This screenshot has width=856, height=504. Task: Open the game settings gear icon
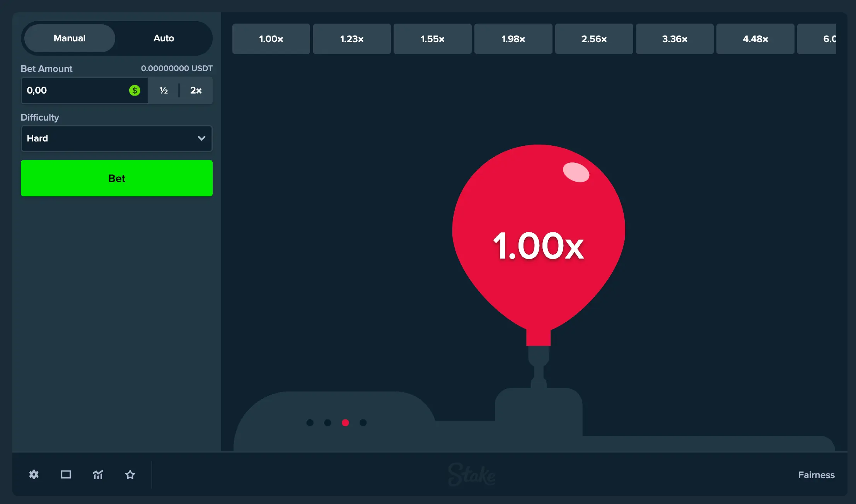point(34,475)
